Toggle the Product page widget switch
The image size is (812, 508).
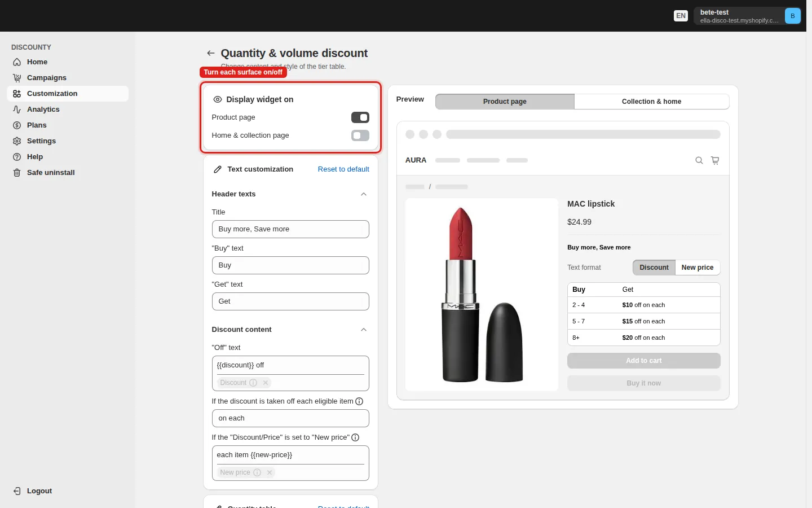point(360,117)
